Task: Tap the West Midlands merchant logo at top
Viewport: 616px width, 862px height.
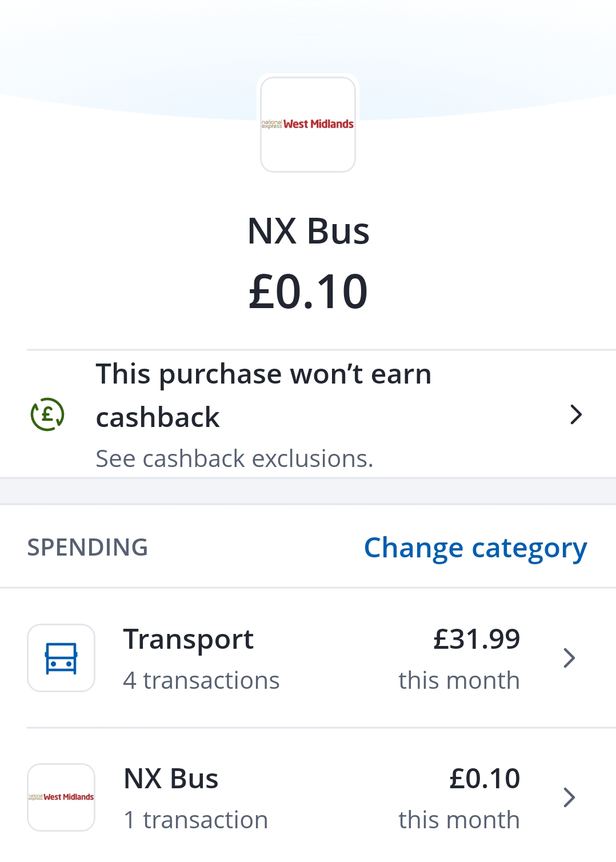Action: (308, 124)
